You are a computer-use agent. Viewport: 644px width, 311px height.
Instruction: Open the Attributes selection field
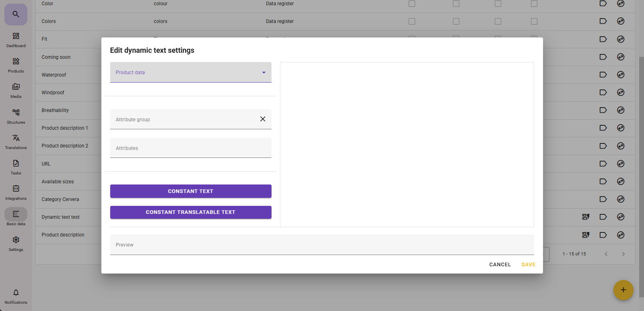[191, 148]
